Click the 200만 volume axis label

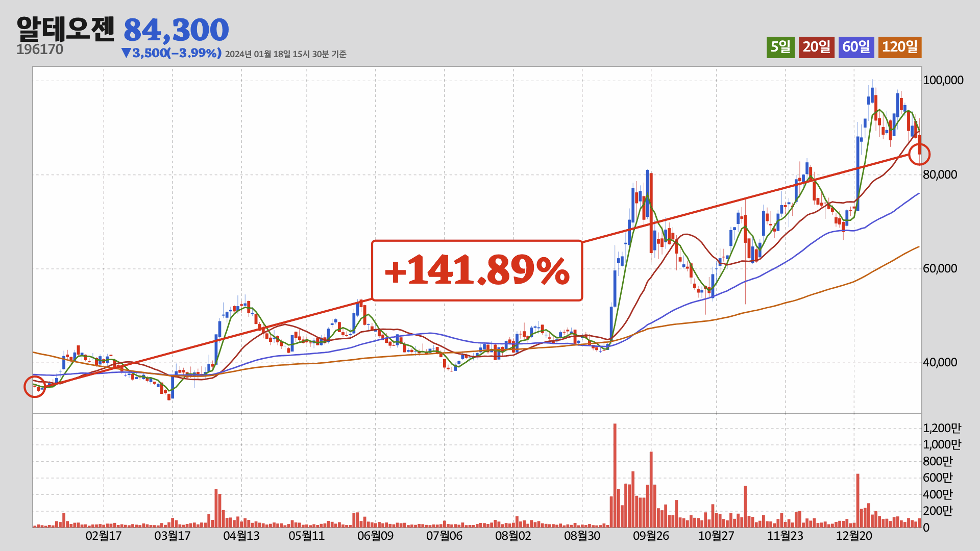[x=938, y=511]
